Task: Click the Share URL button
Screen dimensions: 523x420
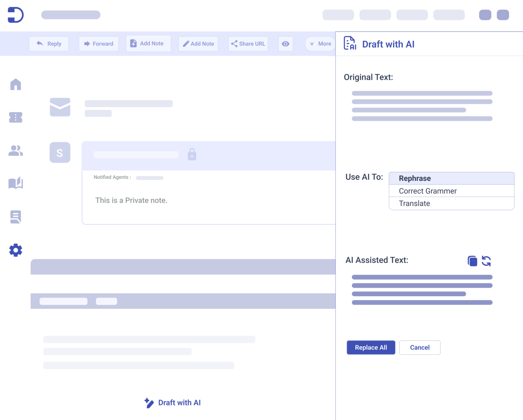Action: 248,44
